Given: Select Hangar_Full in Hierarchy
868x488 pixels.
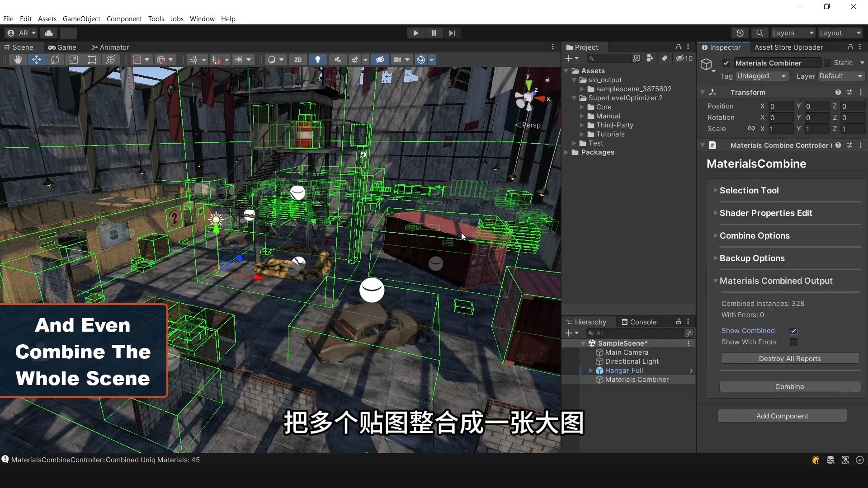Looking at the screenshot, I should (x=623, y=371).
